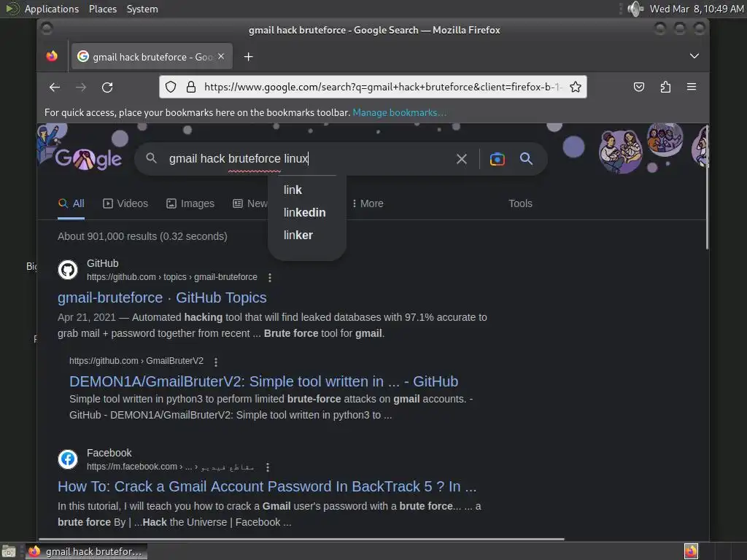747x560 pixels.
Task: Click the github.com topics breadcrumb URL
Action: coord(172,277)
